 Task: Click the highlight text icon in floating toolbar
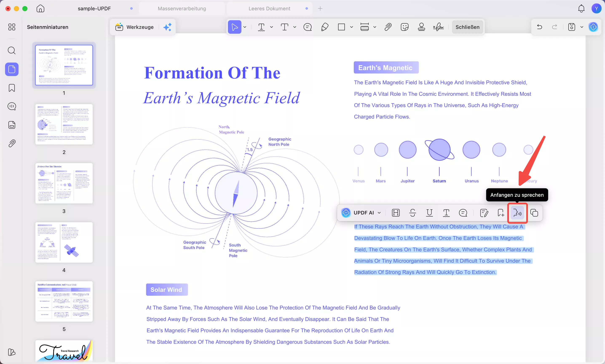[x=396, y=213]
